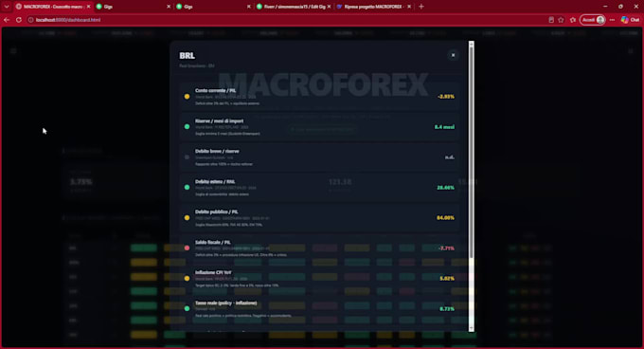Click the n.d. value for Debito breve
This screenshot has width=644, height=349.
[450, 157]
